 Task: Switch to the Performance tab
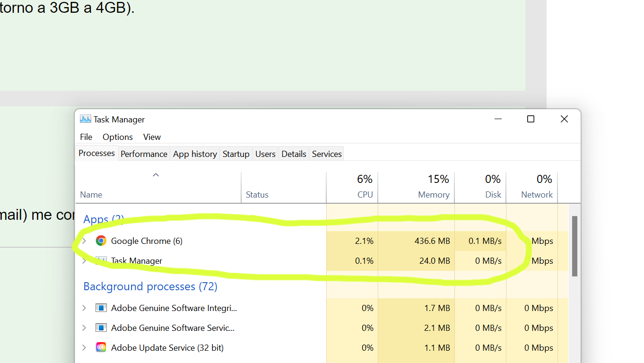[x=144, y=154]
